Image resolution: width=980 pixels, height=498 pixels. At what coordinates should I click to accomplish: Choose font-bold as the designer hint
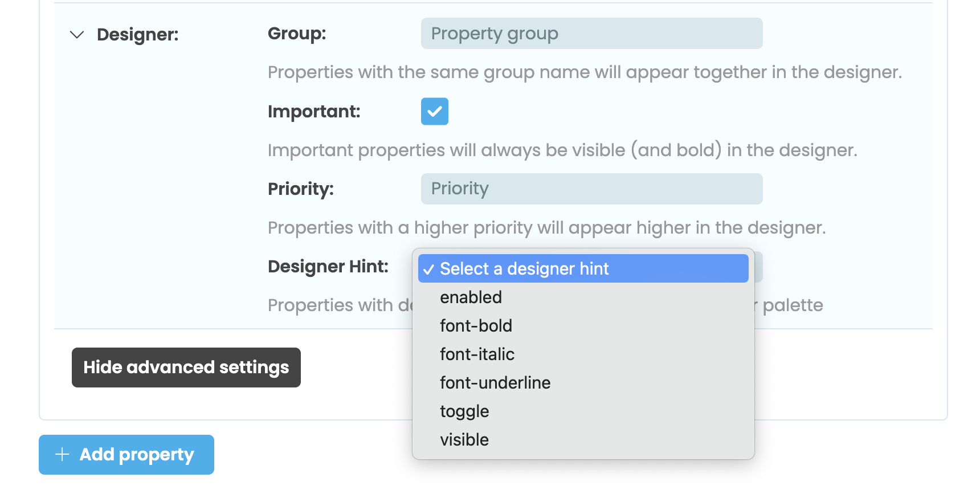[x=476, y=325]
